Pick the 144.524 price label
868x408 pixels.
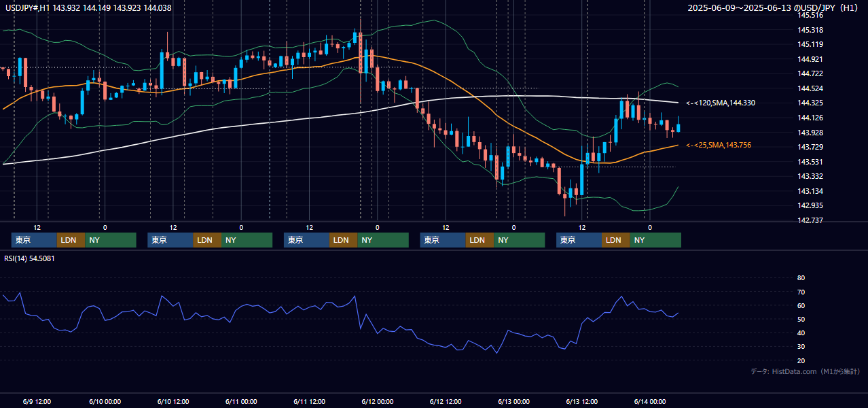810,88
